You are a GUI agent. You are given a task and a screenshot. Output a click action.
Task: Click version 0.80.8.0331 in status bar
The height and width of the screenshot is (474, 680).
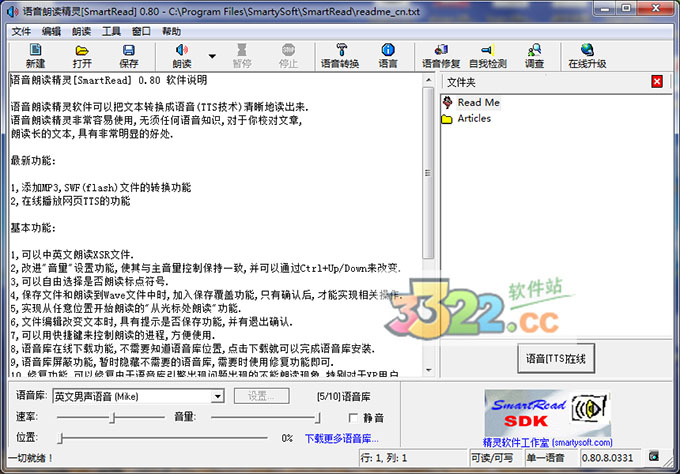point(608,458)
